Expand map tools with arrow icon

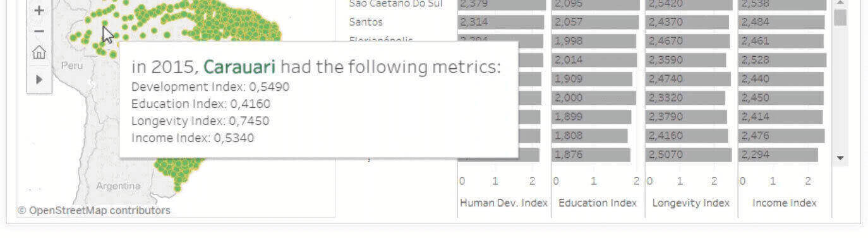pos(39,80)
